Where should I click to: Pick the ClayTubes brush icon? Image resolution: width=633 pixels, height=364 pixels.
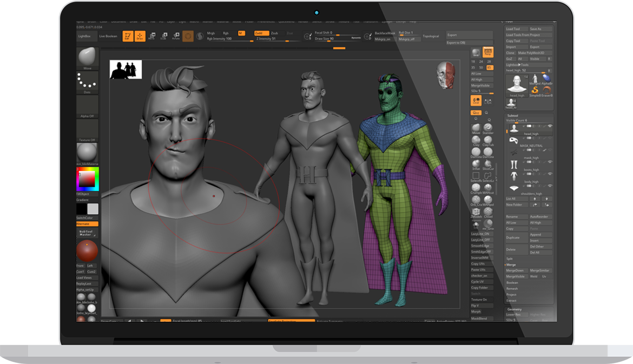coord(488,141)
